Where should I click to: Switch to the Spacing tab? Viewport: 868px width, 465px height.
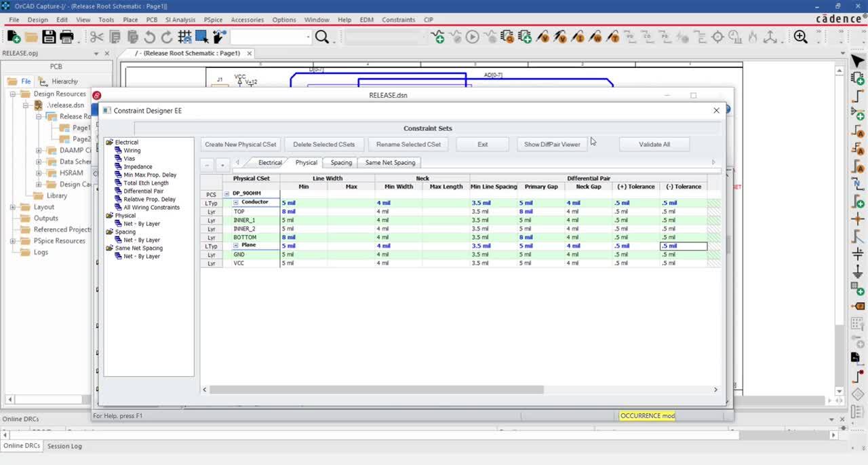[340, 162]
